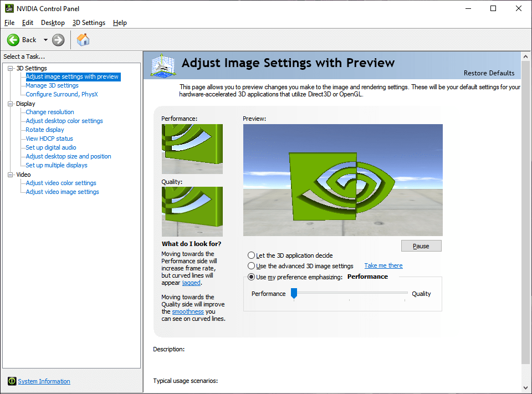This screenshot has height=394, width=532.
Task: Click the Display tree label
Action: pyautogui.click(x=25, y=104)
